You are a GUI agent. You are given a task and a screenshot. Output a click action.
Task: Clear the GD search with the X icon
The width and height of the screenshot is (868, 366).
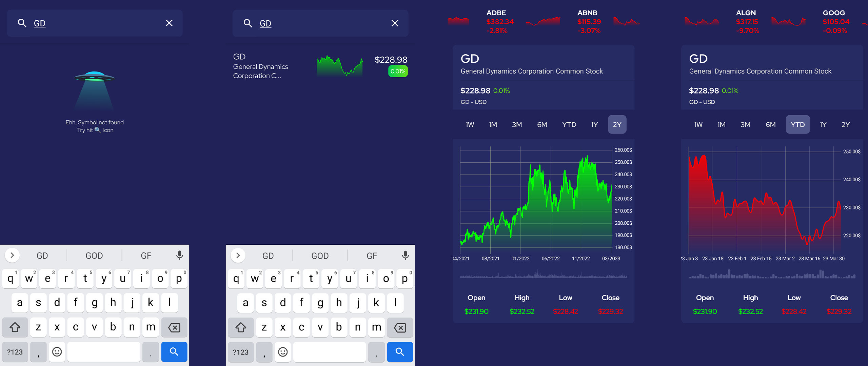(x=169, y=23)
